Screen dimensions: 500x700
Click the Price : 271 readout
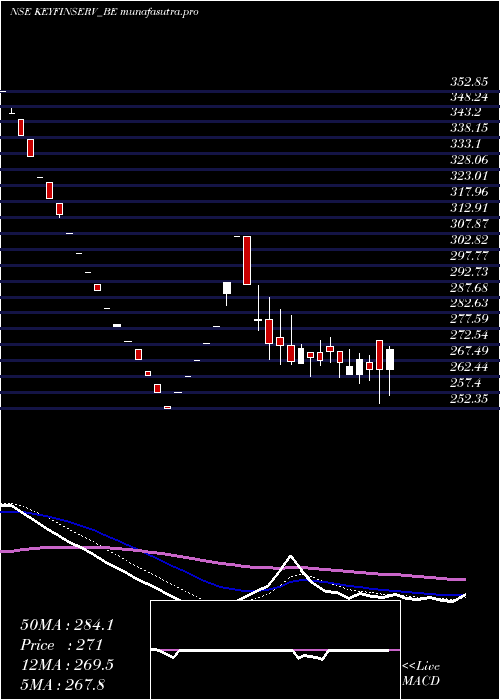(62, 645)
